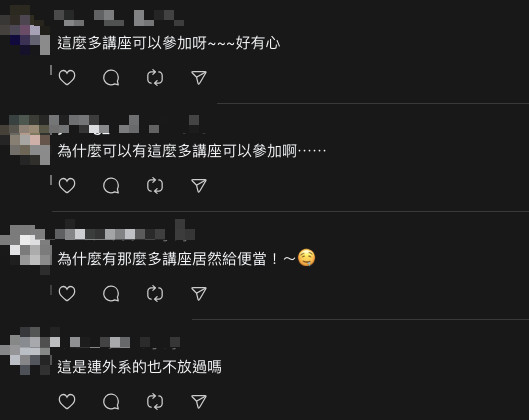Open avatar beside 給便當 comment

tap(25, 250)
